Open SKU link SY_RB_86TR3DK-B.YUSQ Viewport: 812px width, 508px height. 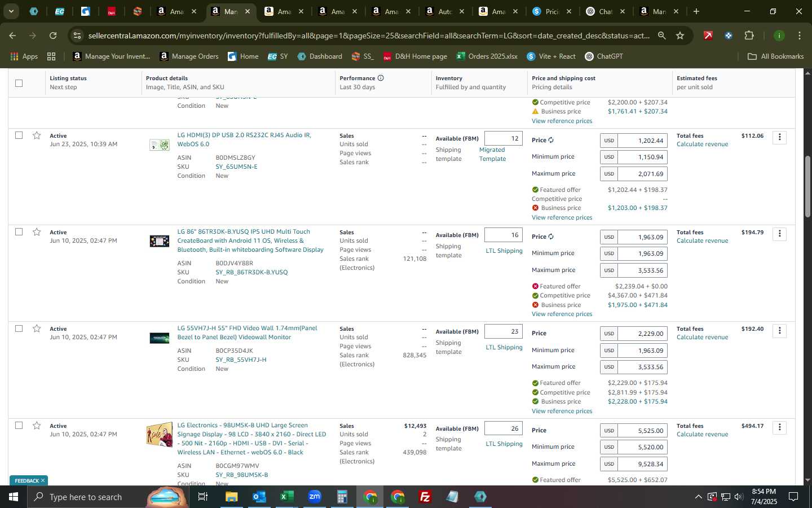click(x=251, y=272)
